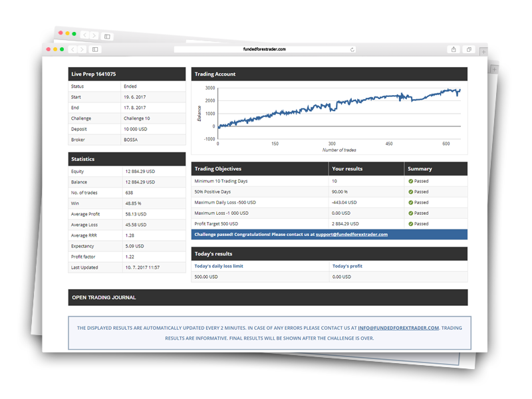Click the Today's profit header

click(347, 267)
